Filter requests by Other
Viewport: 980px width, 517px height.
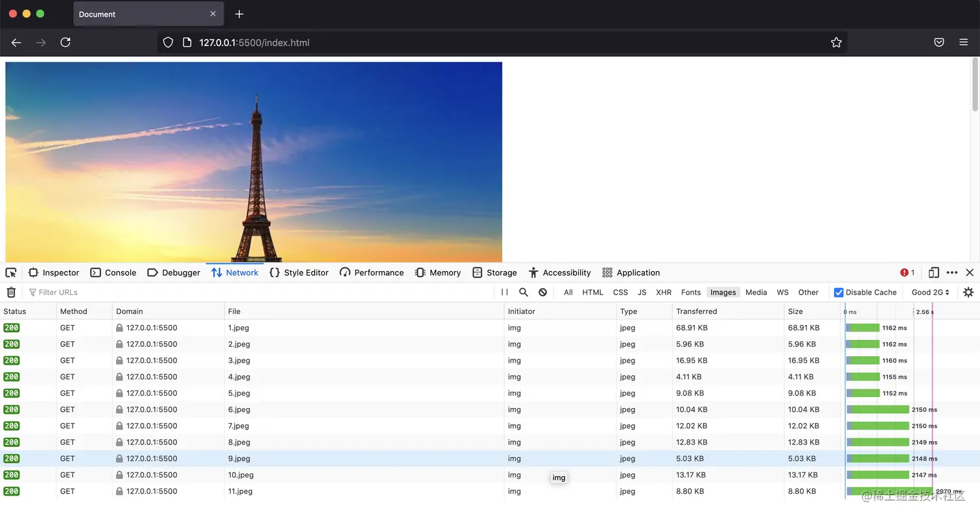[808, 292]
